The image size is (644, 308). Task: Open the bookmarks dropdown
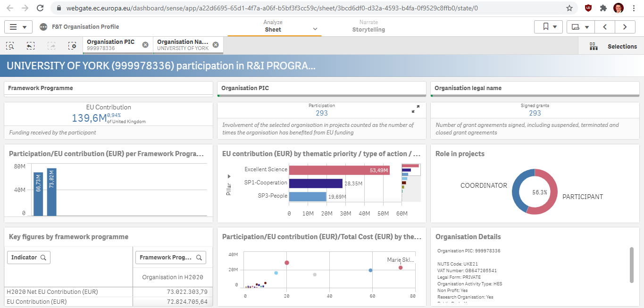549,27
